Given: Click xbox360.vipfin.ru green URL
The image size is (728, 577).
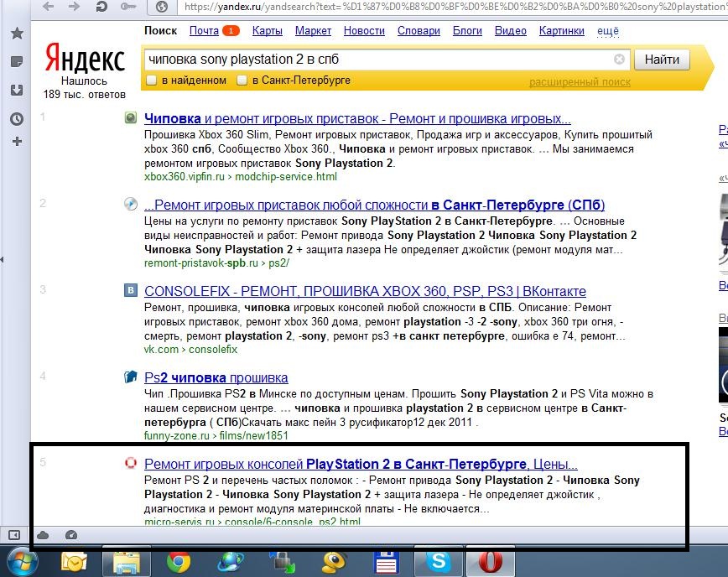Looking at the screenshot, I should [185, 176].
